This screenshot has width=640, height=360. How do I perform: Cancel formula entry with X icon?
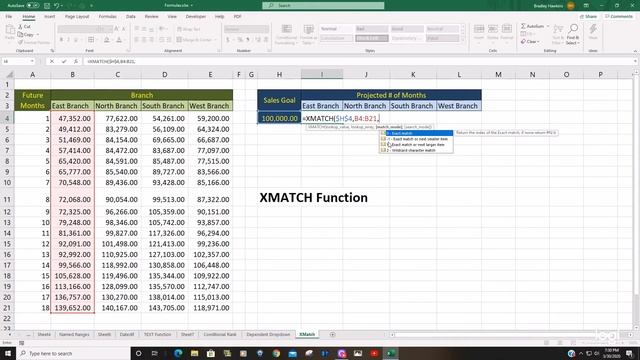[x=51, y=61]
